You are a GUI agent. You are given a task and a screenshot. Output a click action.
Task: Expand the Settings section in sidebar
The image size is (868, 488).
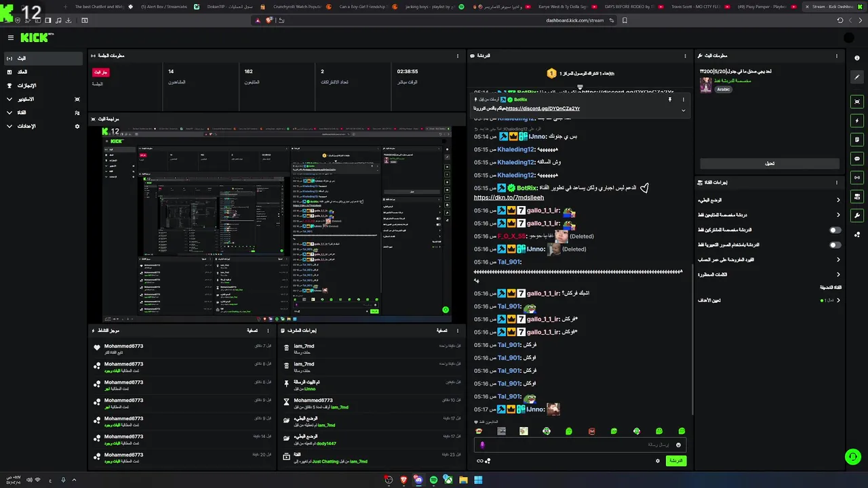click(43, 126)
